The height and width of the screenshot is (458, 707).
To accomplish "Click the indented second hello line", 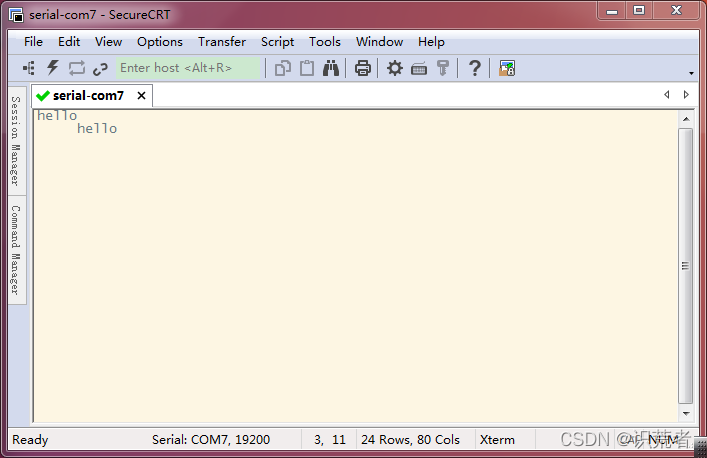I will tap(97, 129).
